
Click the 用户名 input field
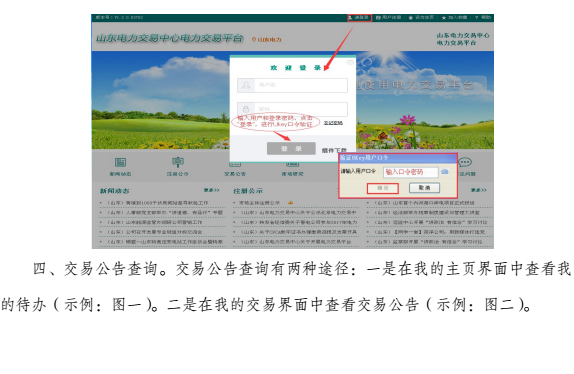[x=292, y=85]
